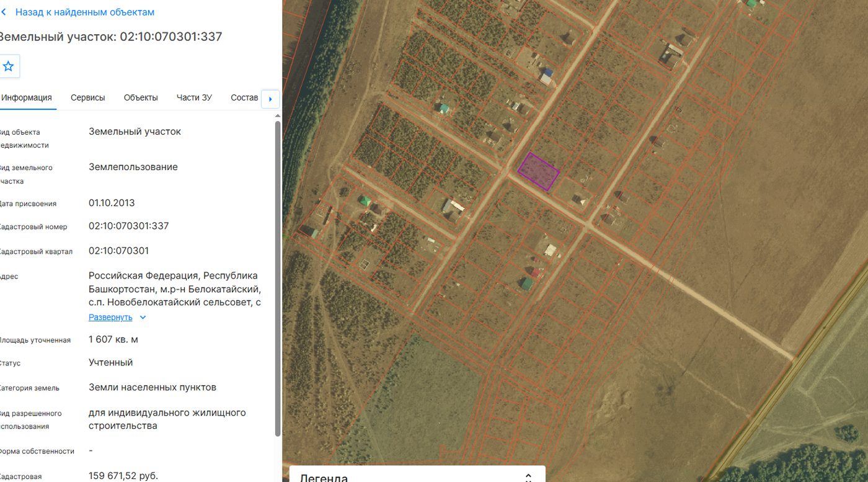Open the Состав tab
Image resolution: width=868 pixels, height=482 pixels.
pos(244,98)
